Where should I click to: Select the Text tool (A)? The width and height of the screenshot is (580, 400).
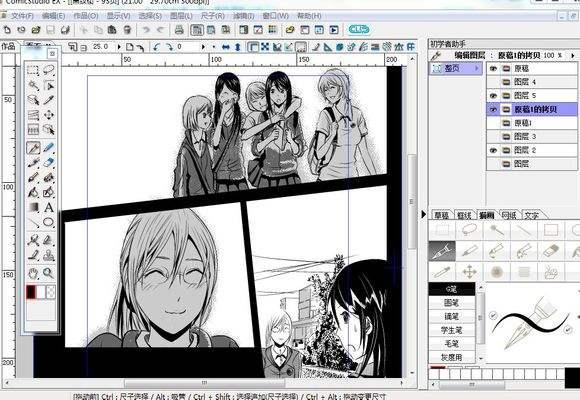pos(48,208)
